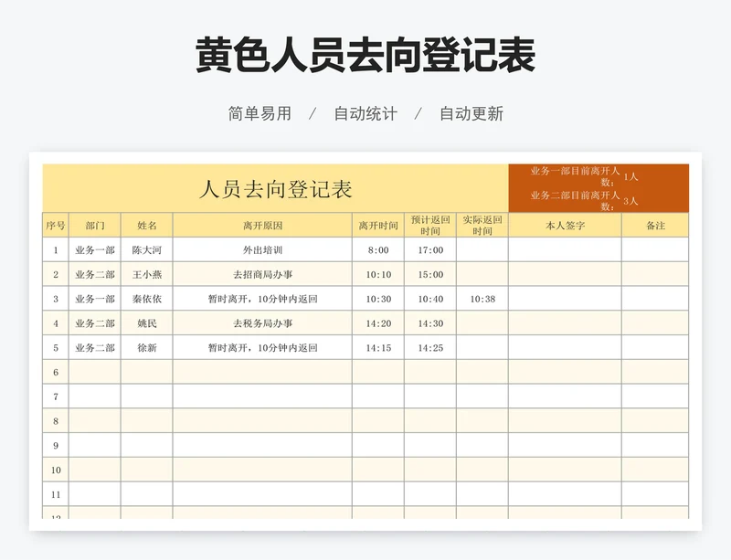
Task: Click the row number 9 cell
Action: [56, 445]
